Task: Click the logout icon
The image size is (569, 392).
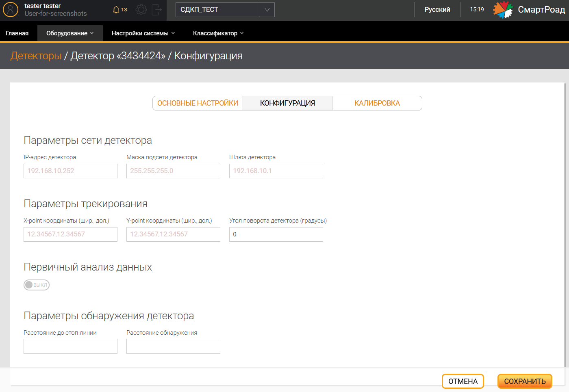Action: [156, 9]
